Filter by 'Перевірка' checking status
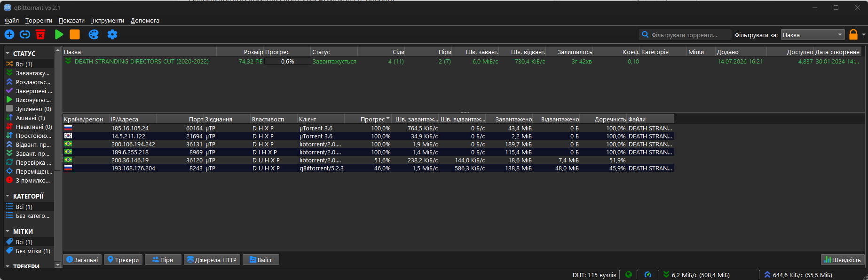Screen dimensions: 868x280 (x=29, y=162)
